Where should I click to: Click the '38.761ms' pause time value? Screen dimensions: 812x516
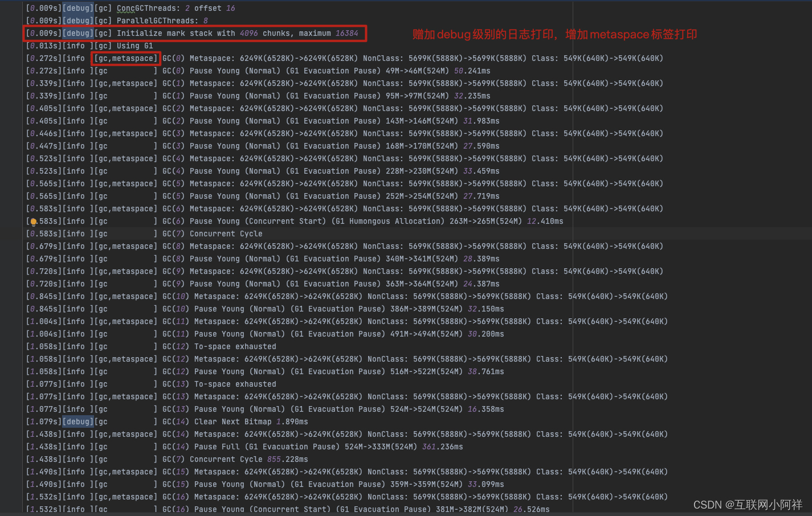point(486,371)
